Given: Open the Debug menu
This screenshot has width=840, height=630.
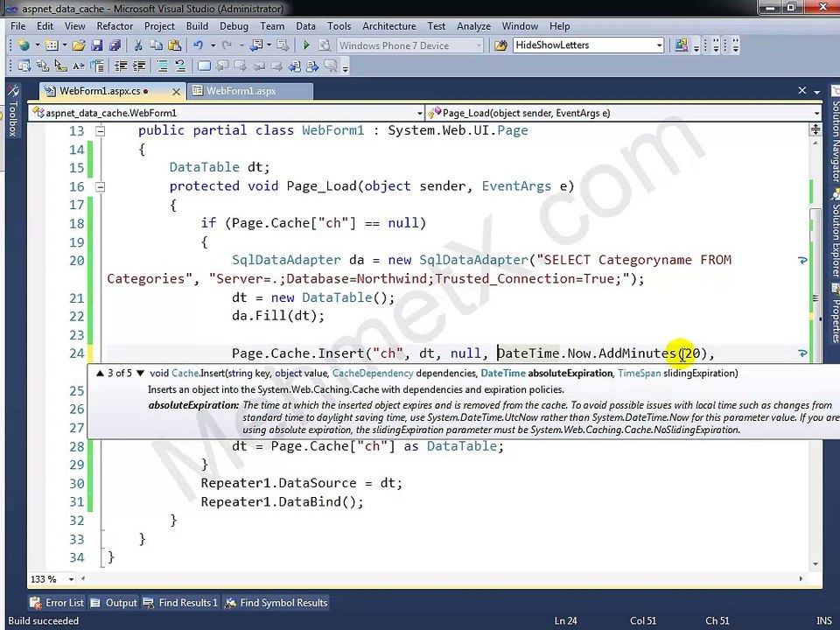Looking at the screenshot, I should click(234, 25).
